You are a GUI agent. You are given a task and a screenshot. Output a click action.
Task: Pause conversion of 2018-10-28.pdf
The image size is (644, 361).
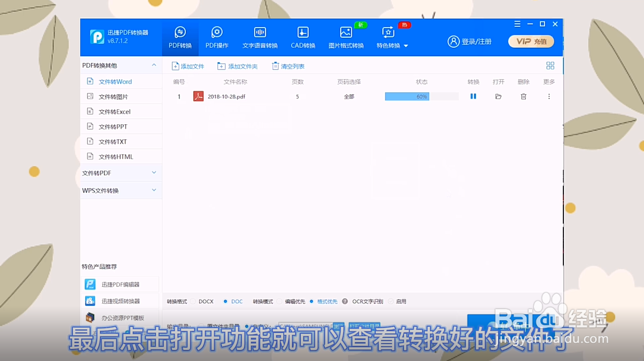(x=473, y=97)
